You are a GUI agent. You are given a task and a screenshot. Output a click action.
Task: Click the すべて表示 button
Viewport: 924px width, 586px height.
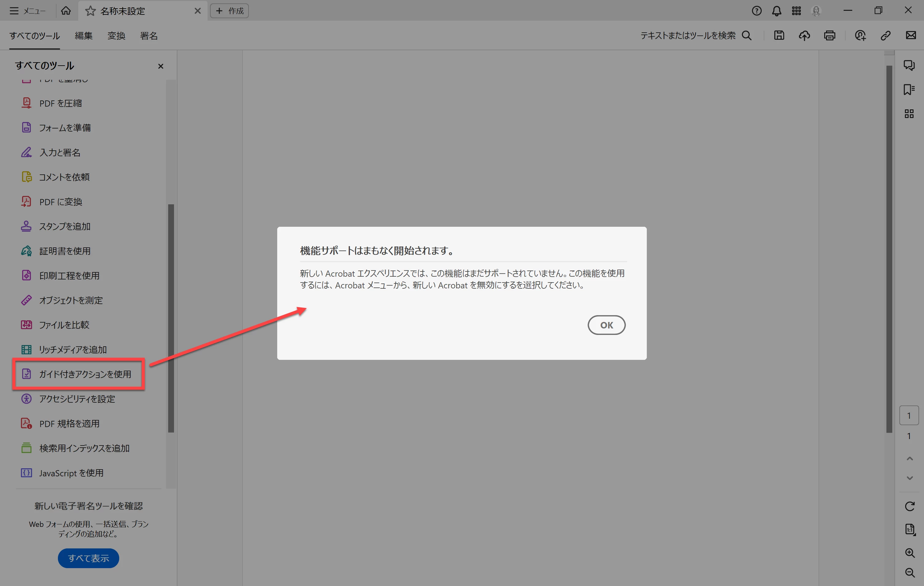[x=88, y=558]
